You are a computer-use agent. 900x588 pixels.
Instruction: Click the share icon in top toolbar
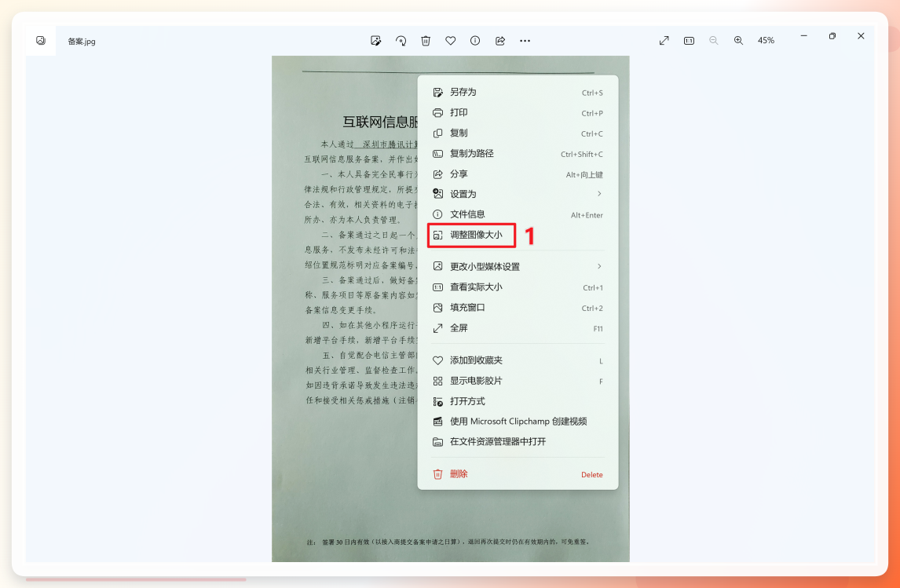500,41
